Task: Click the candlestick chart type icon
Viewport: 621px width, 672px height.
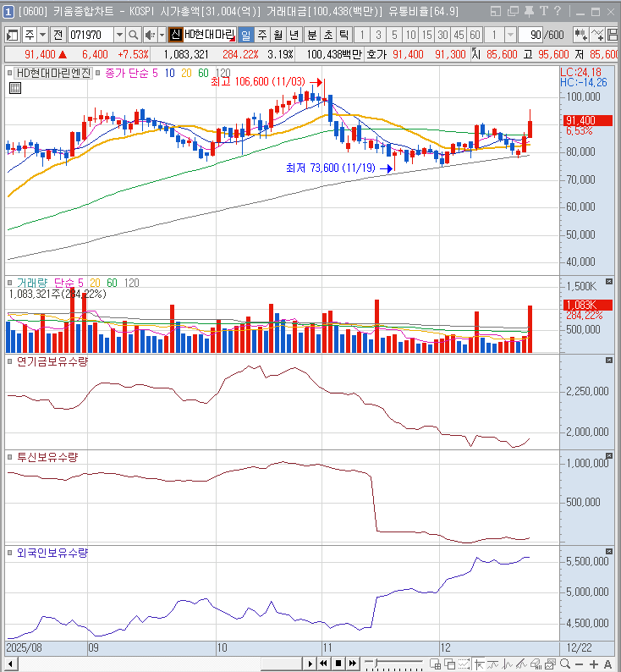Action: coord(581,35)
